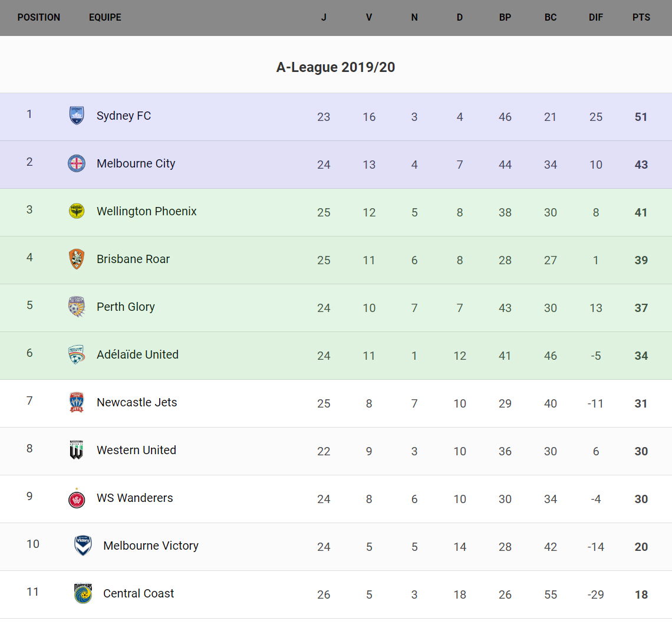Click the WS Wanderers round crest
This screenshot has height=624, width=672.
[x=77, y=498]
